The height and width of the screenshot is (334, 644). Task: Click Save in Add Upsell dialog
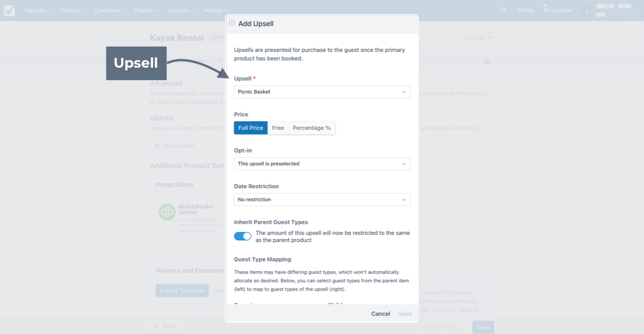pos(405,314)
